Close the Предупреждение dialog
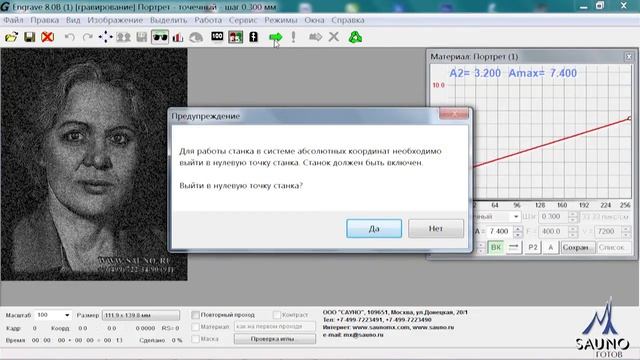 click(454, 114)
